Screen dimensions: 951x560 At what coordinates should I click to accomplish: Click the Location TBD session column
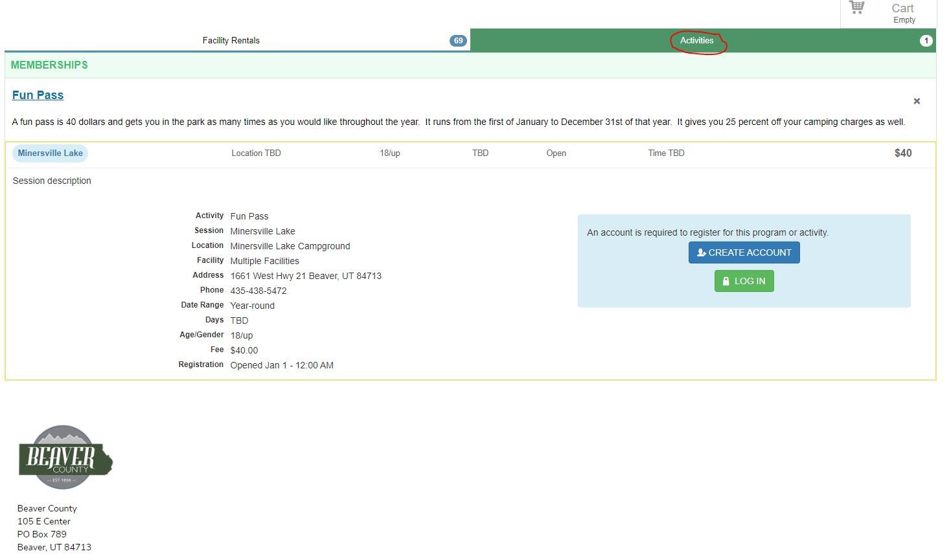point(256,153)
